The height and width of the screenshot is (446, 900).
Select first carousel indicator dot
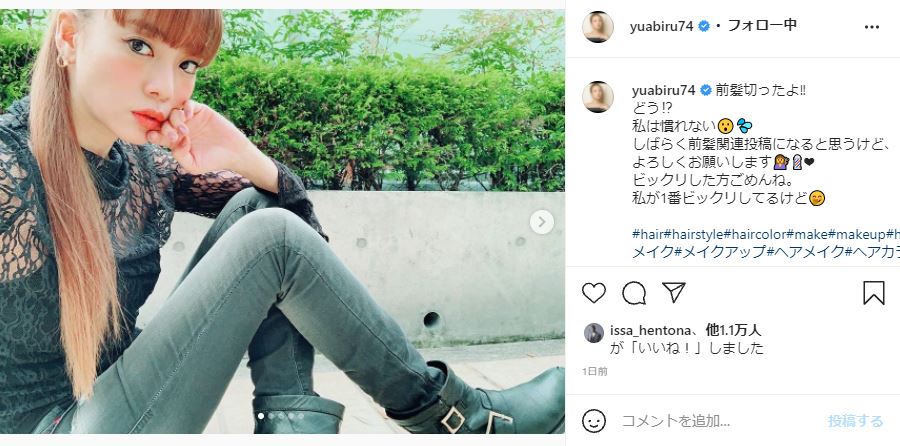pos(261,416)
